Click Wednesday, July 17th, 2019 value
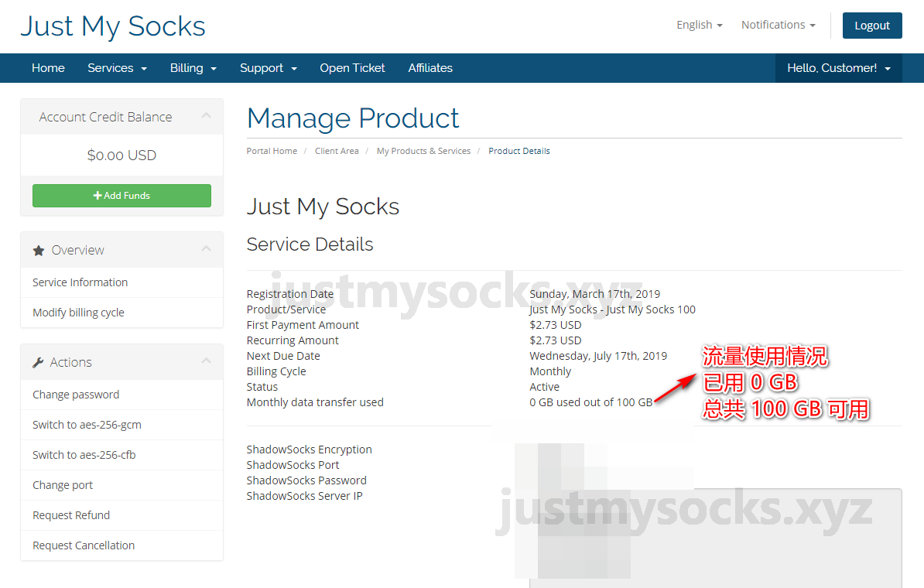 tap(598, 356)
